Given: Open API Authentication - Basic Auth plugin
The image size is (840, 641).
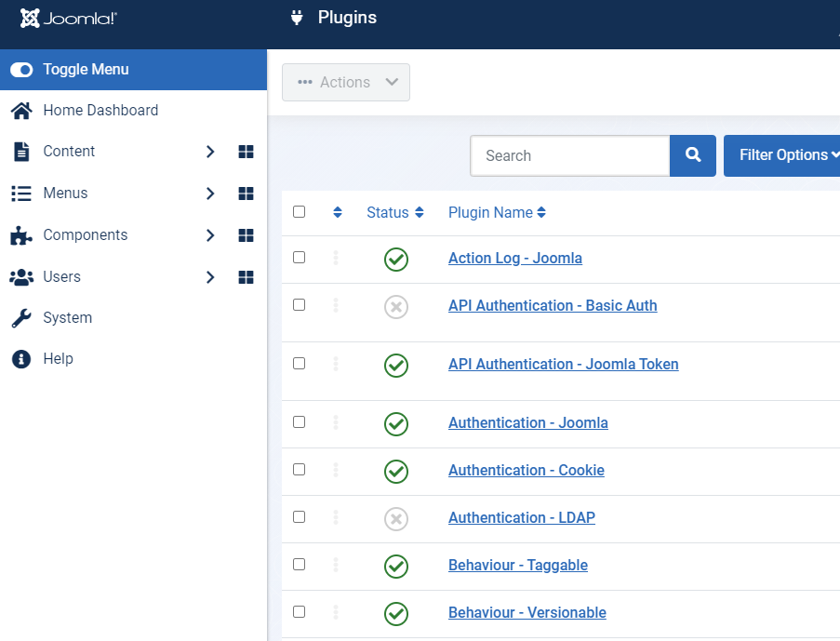Looking at the screenshot, I should click(x=553, y=305).
